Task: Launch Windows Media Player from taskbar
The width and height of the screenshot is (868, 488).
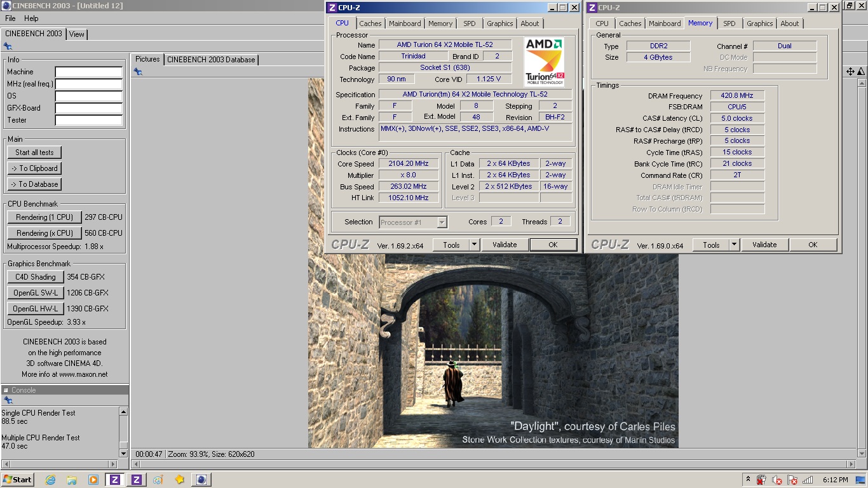Action: click(x=93, y=480)
